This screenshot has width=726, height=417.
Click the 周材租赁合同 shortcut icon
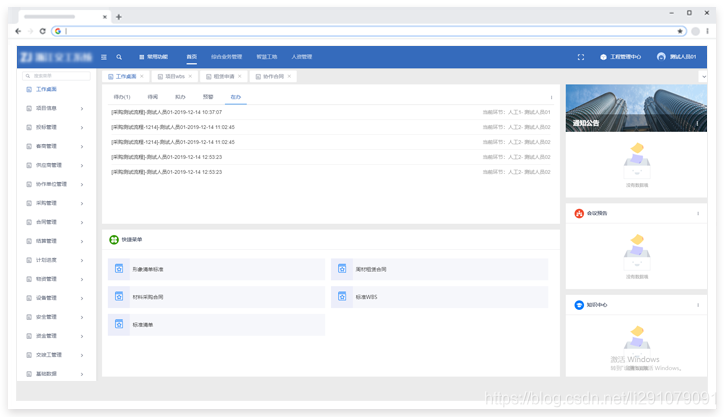(342, 269)
